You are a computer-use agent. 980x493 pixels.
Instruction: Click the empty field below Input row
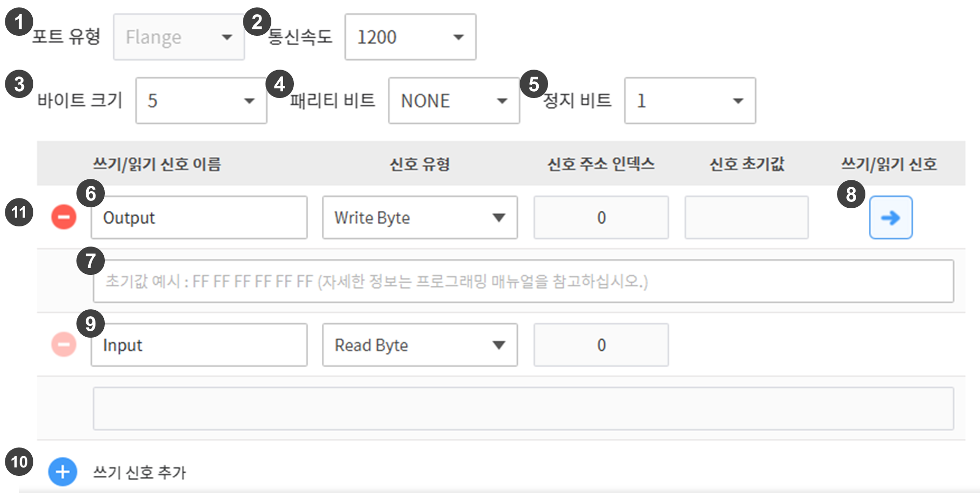pyautogui.click(x=523, y=409)
